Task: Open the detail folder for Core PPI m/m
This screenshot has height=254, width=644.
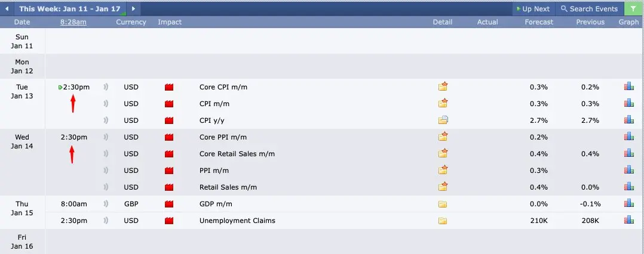Action: click(x=443, y=137)
